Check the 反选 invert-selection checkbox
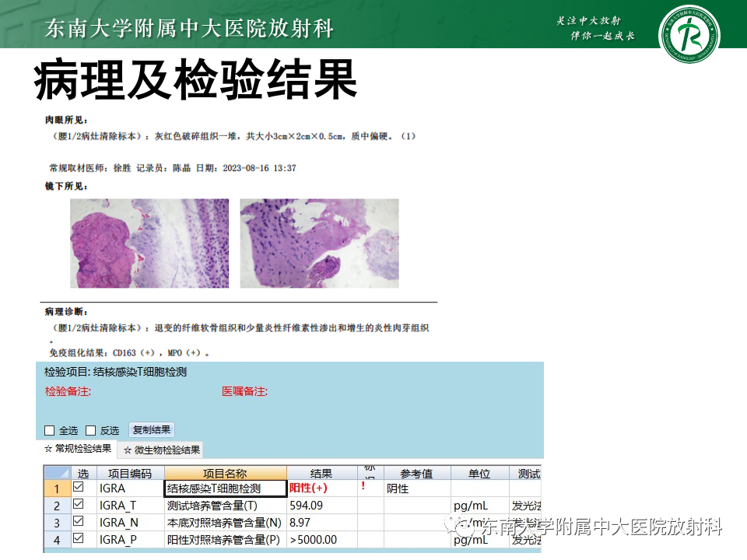This screenshot has height=560, width=747. [90, 430]
